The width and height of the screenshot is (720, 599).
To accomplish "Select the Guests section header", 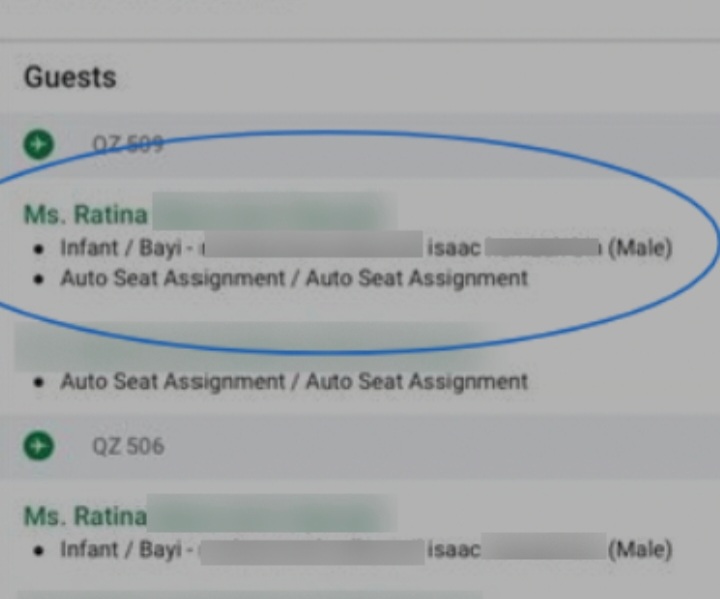I will tap(70, 77).
